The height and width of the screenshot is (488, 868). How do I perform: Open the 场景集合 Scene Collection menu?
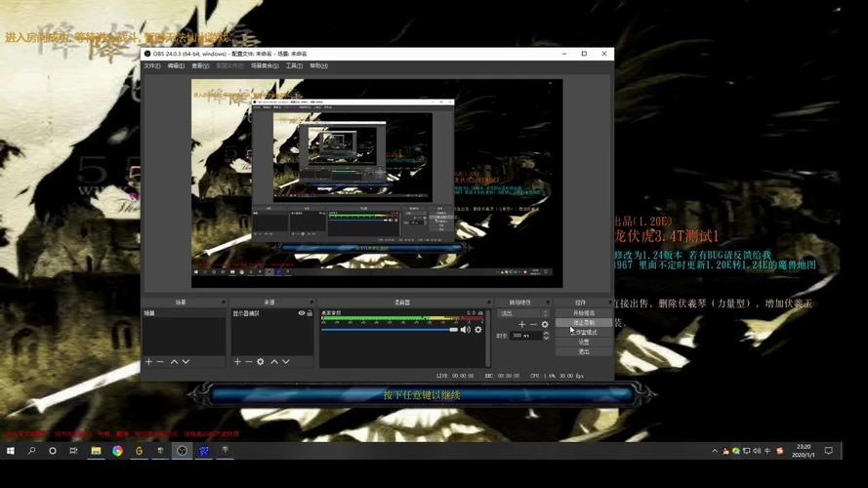265,65
